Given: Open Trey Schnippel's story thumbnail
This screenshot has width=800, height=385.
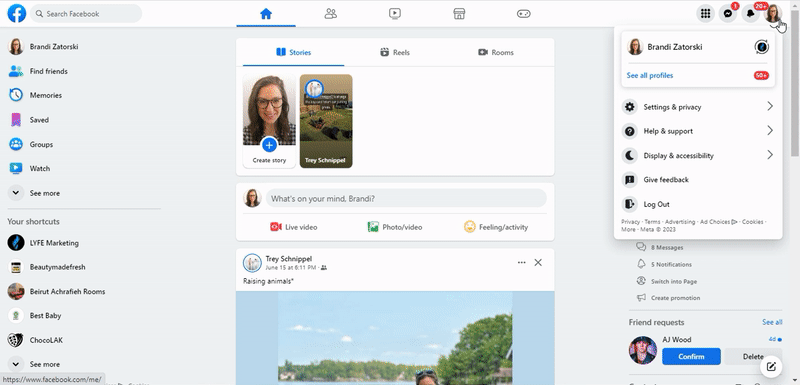Looking at the screenshot, I should coord(326,121).
